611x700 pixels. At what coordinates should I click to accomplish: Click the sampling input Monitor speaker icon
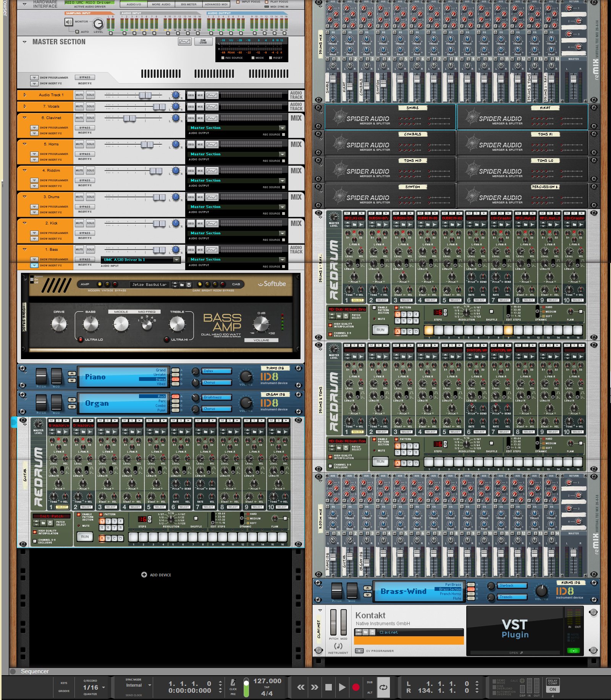(69, 22)
